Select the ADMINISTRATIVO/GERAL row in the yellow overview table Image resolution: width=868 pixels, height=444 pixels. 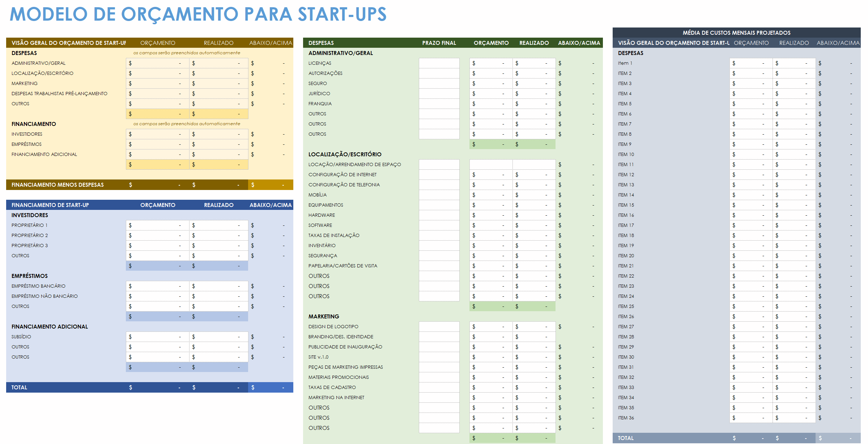150,63
